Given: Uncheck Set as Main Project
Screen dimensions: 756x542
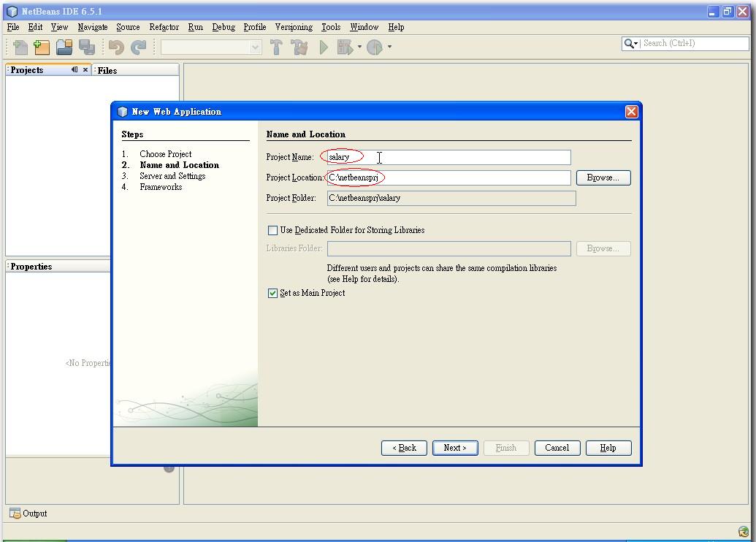Looking at the screenshot, I should click(x=273, y=293).
